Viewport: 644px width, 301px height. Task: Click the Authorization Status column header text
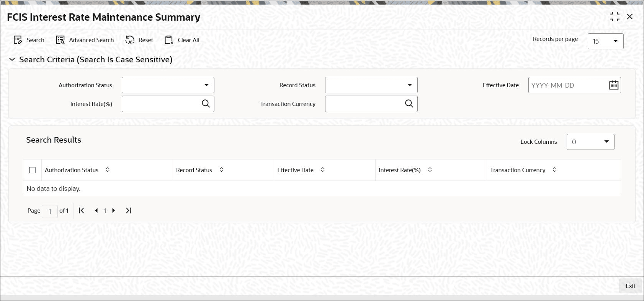72,170
